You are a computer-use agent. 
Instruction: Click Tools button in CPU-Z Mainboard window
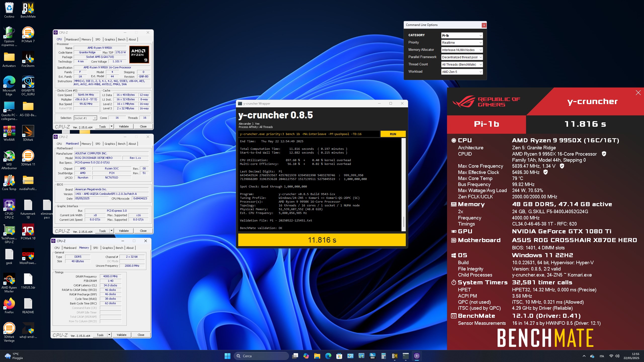click(x=102, y=231)
